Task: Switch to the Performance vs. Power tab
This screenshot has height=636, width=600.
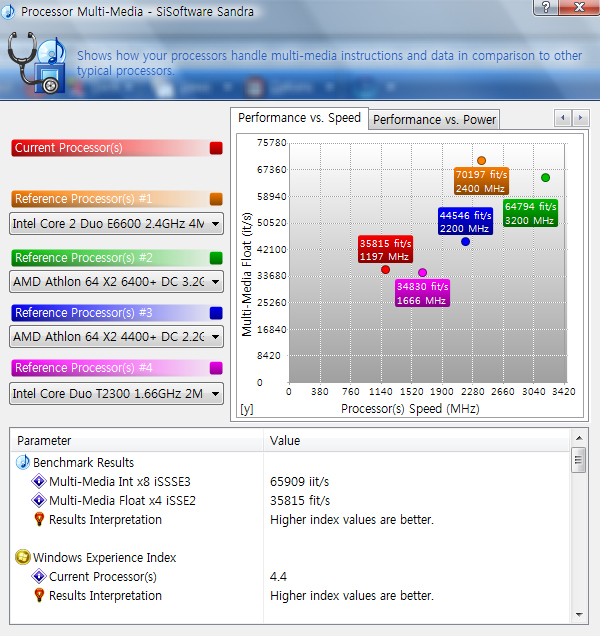Action: (x=434, y=120)
